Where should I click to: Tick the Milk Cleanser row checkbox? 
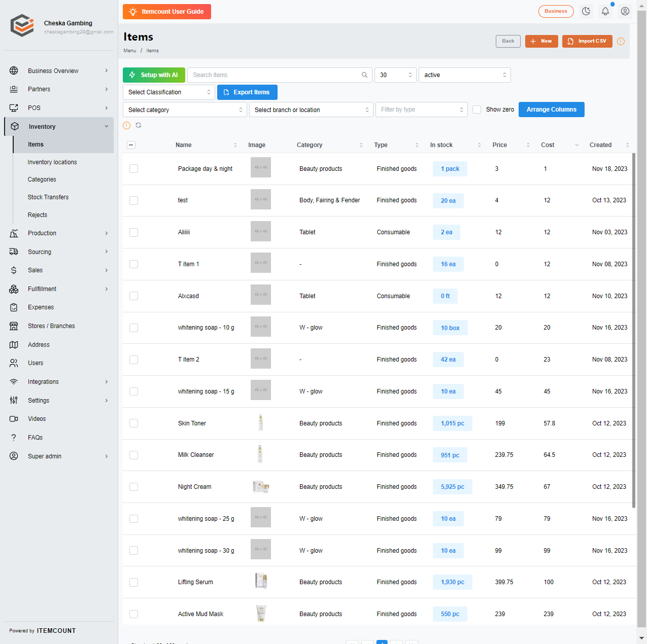[133, 455]
